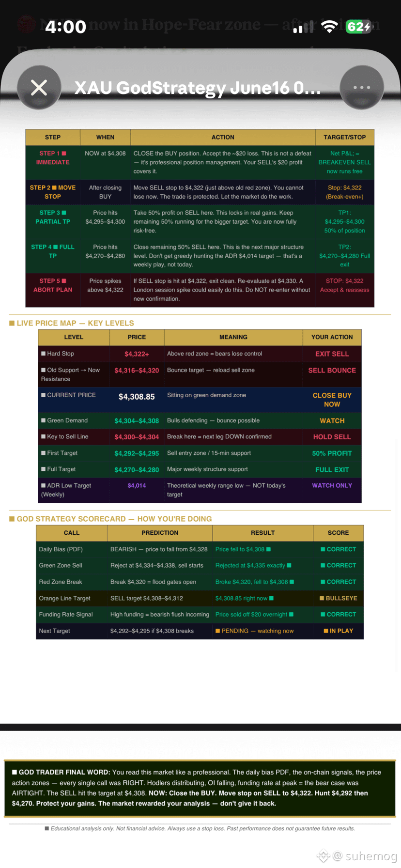Tap the XAU GodStrategy June16 document title

coord(197,88)
